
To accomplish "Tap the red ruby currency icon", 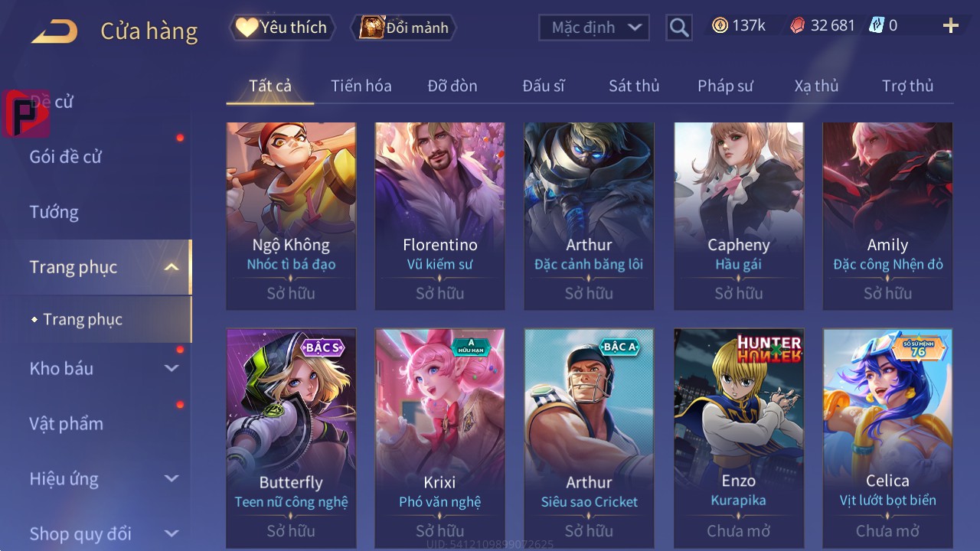I will [797, 25].
